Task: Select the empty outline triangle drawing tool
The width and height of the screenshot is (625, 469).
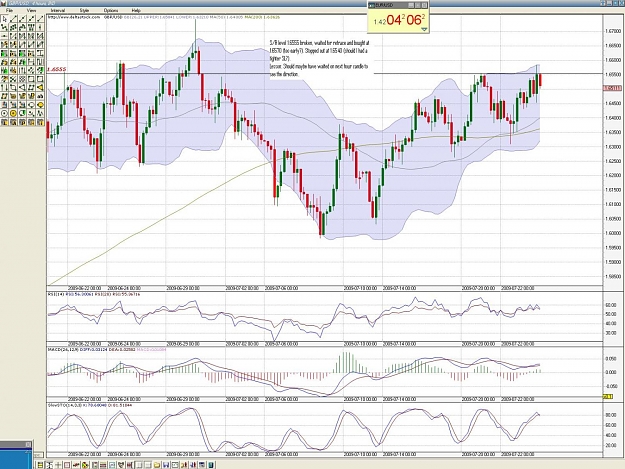Action: click(22, 88)
